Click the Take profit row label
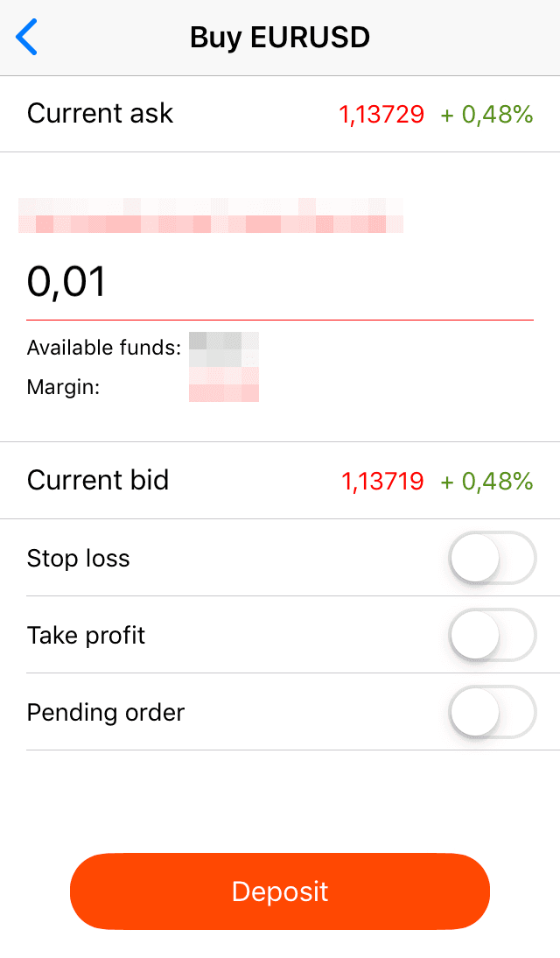The width and height of the screenshot is (560, 958). click(86, 635)
